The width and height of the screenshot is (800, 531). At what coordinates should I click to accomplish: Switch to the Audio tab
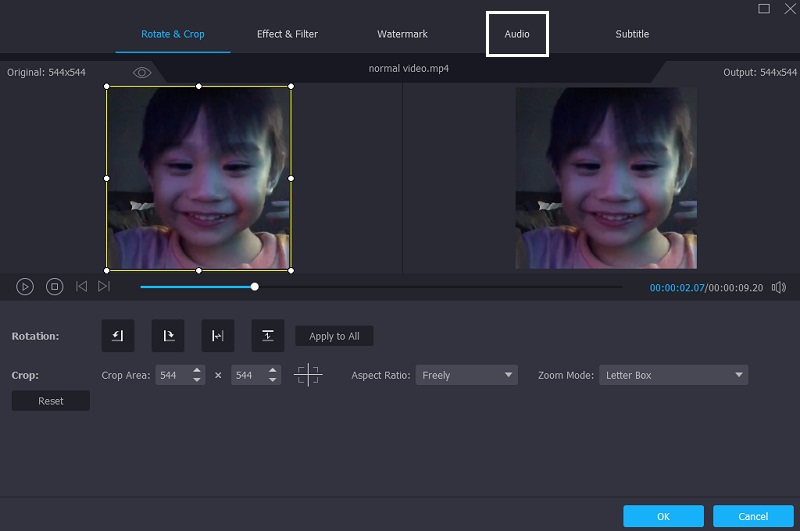pos(517,34)
